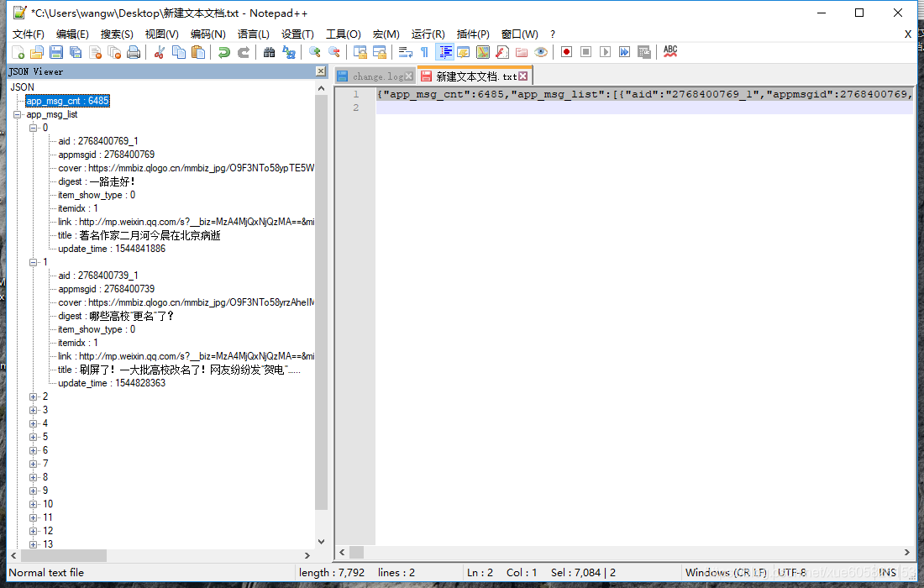Collapse node 0 in JSON tree
This screenshot has height=588, width=924.
[x=34, y=128]
